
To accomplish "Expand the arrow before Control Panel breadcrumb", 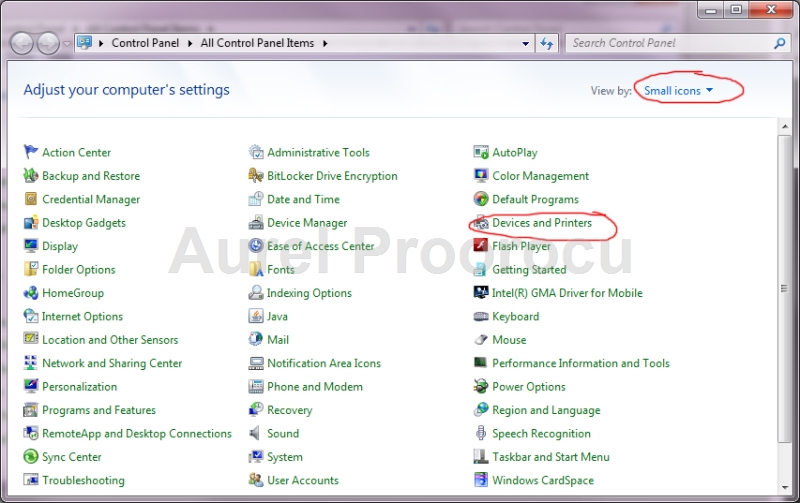I will click(x=101, y=43).
